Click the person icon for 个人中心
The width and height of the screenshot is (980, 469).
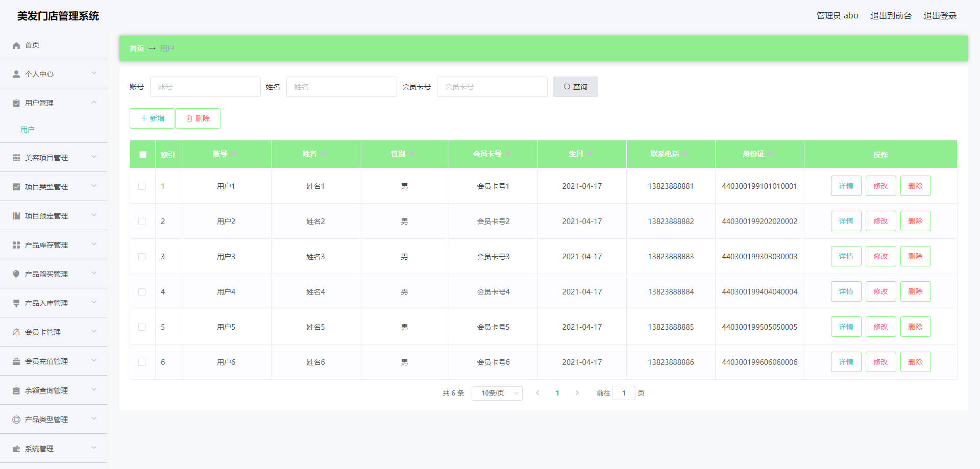click(16, 75)
